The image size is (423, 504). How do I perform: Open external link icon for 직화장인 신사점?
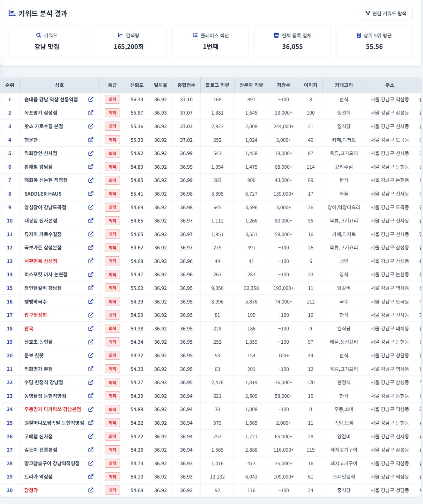click(x=91, y=153)
